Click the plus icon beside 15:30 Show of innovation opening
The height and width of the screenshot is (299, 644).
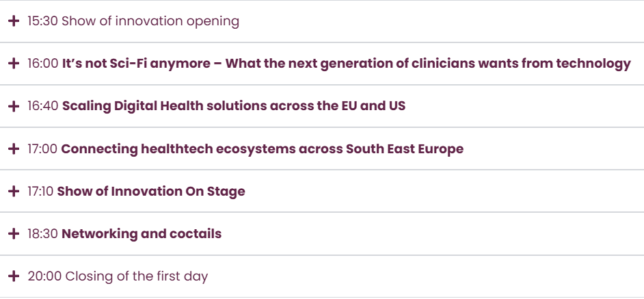[x=13, y=21]
